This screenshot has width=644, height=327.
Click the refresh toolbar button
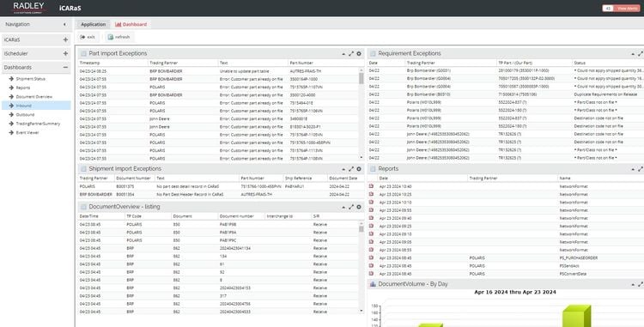pyautogui.click(x=118, y=37)
